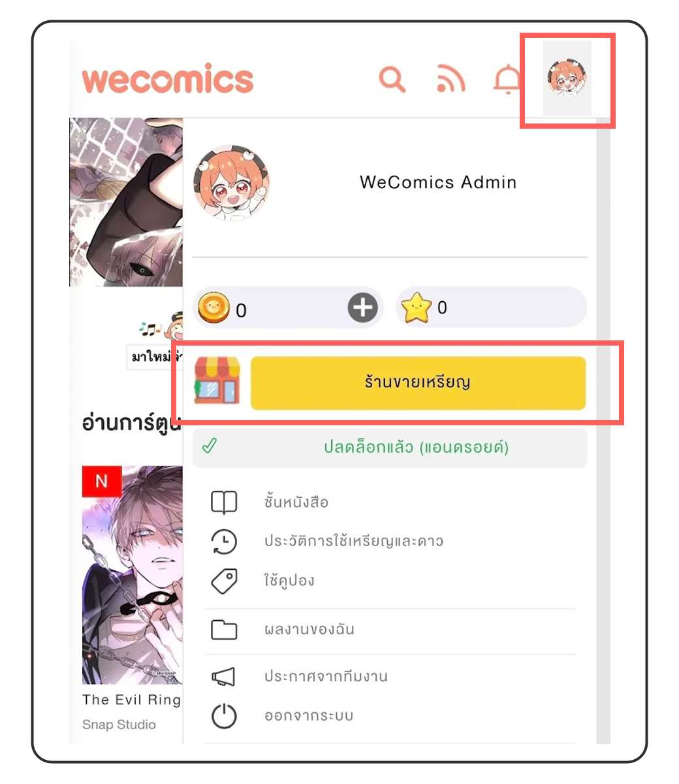This screenshot has height=784, width=679.
Task: Click the RSS feed icon
Action: (450, 80)
